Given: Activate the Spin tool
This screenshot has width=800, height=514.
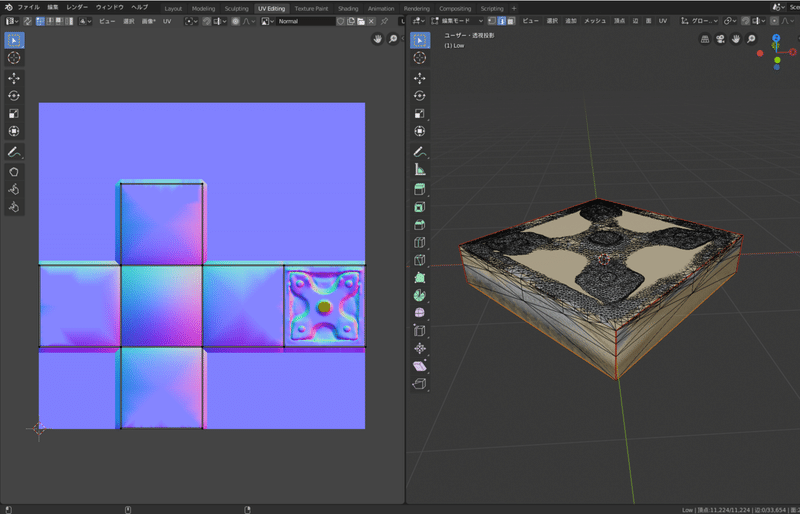Looking at the screenshot, I should (x=419, y=295).
